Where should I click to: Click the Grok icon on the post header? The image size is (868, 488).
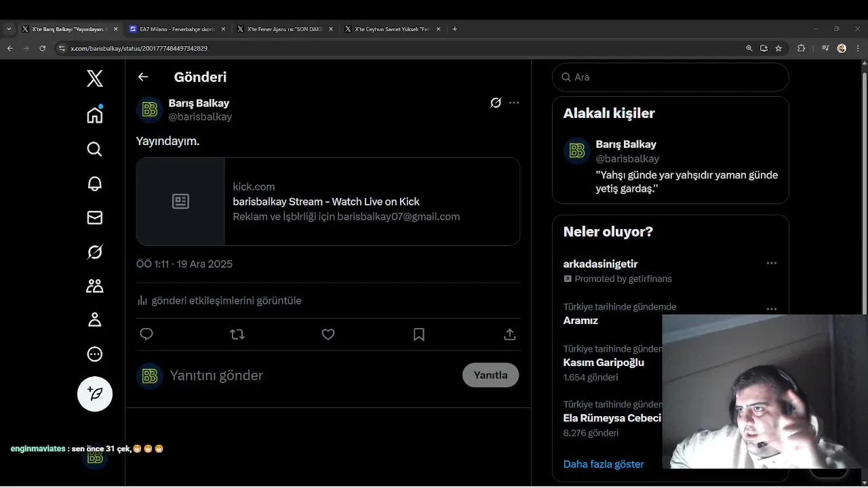click(x=496, y=103)
